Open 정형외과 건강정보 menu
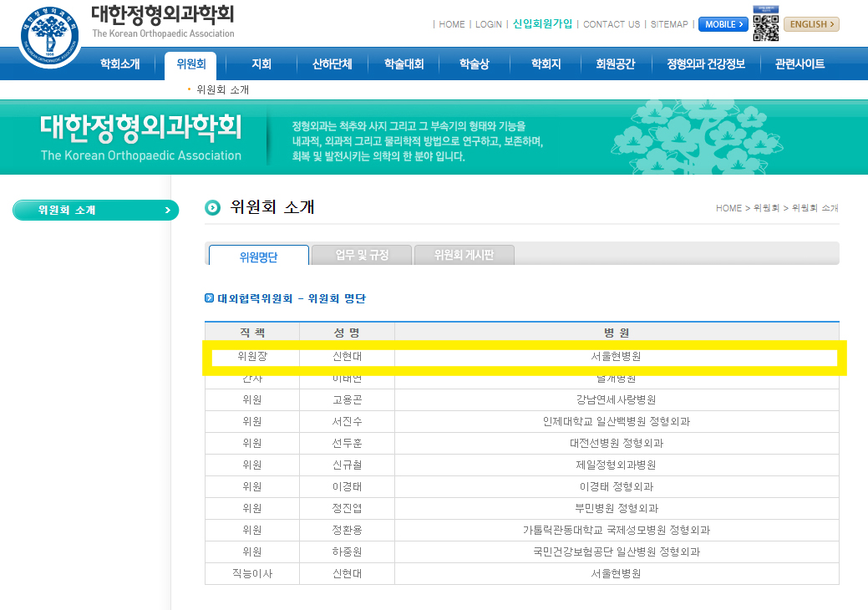The height and width of the screenshot is (610, 868). (705, 64)
